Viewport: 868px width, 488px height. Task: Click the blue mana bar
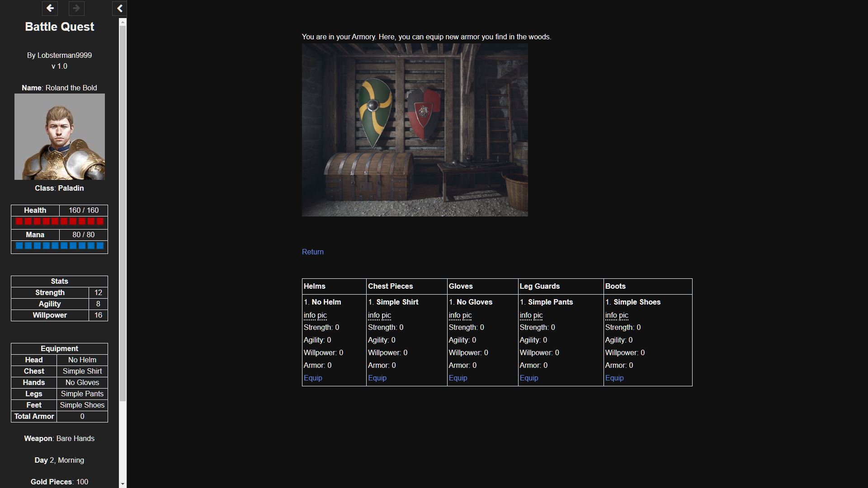[x=59, y=246]
